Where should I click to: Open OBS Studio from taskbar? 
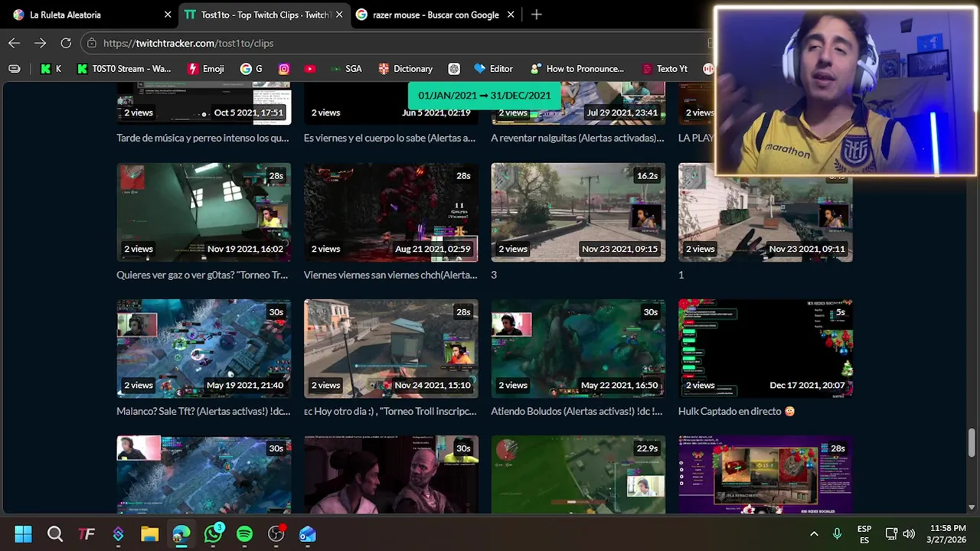coord(276,534)
